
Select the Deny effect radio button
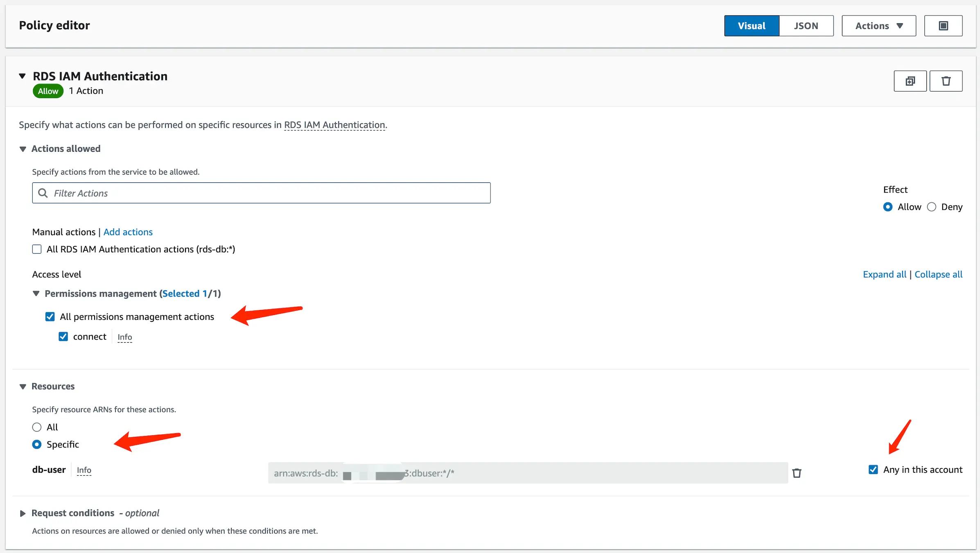pos(932,207)
